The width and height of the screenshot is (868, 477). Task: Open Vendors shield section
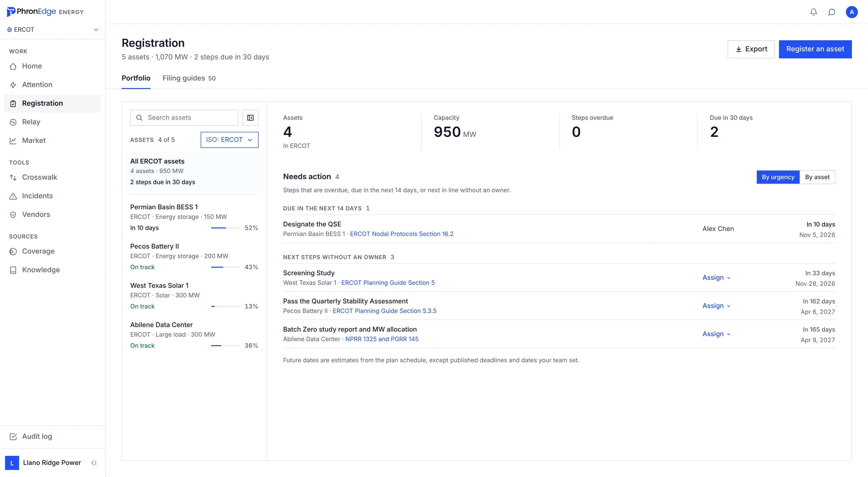53,214
